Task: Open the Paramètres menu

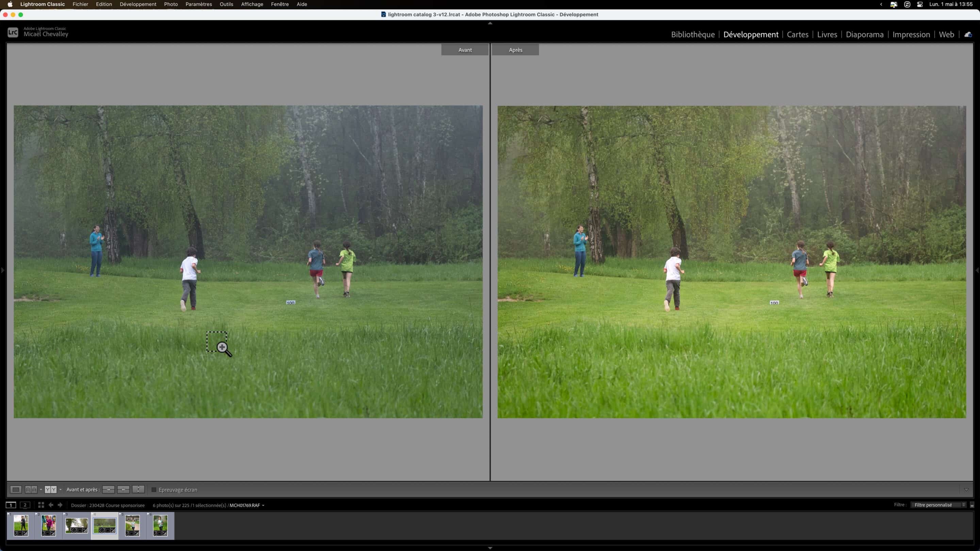Action: point(199,4)
